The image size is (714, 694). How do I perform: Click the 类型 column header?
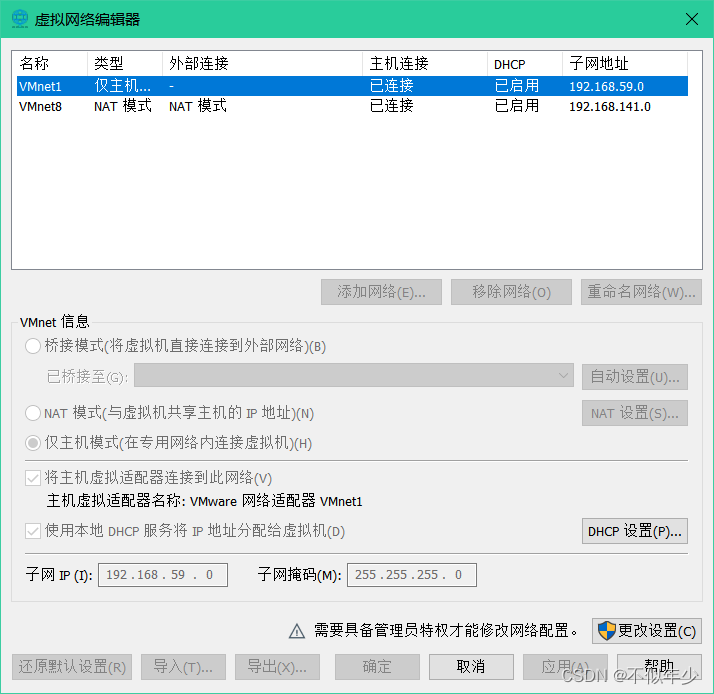point(125,63)
